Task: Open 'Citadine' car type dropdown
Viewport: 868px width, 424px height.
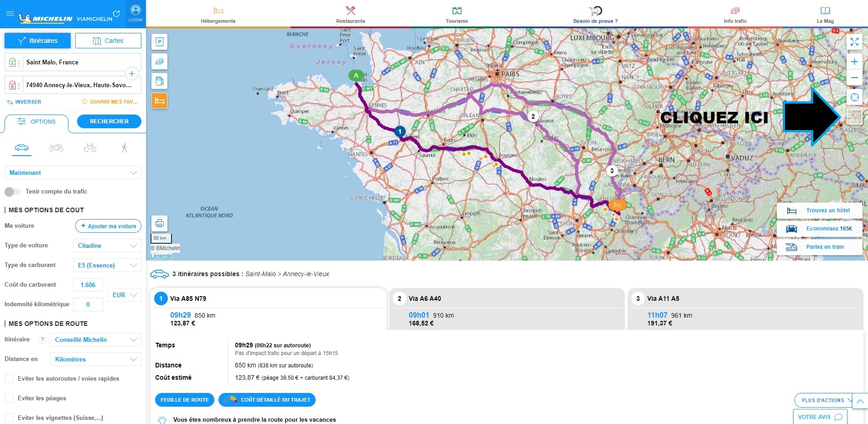Action: [x=107, y=246]
